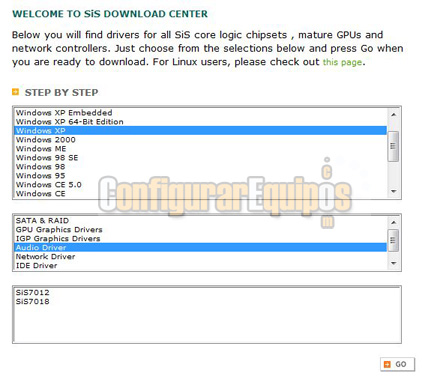Choose SATA & RAID driver type

200,221
